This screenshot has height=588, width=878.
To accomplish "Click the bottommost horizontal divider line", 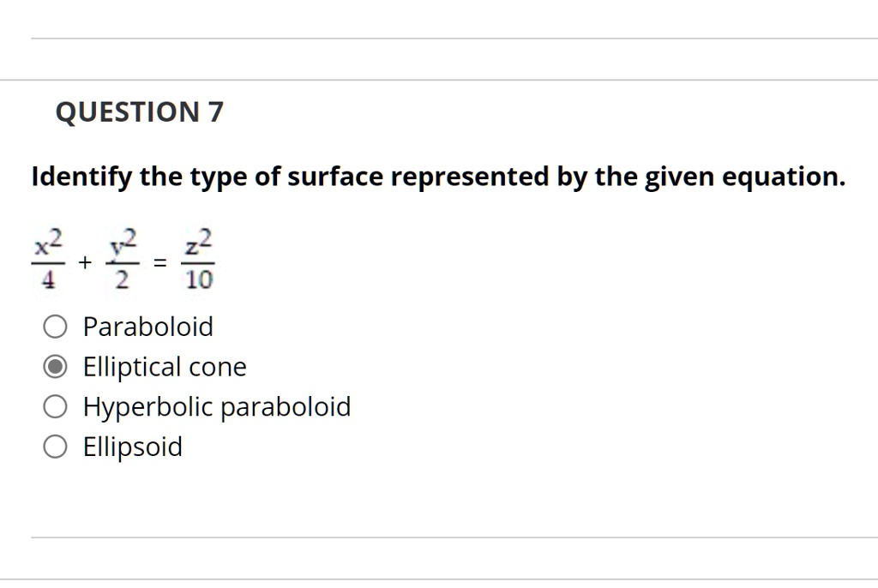I will coord(439,580).
